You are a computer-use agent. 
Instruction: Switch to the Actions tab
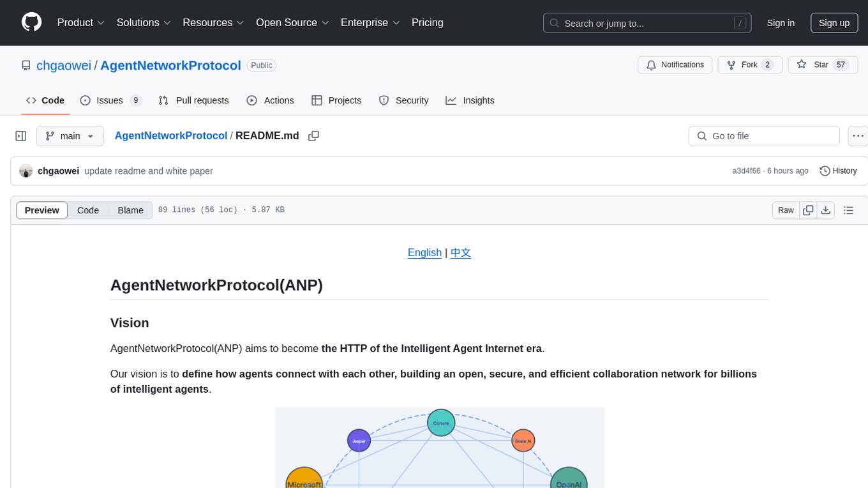pos(270,100)
